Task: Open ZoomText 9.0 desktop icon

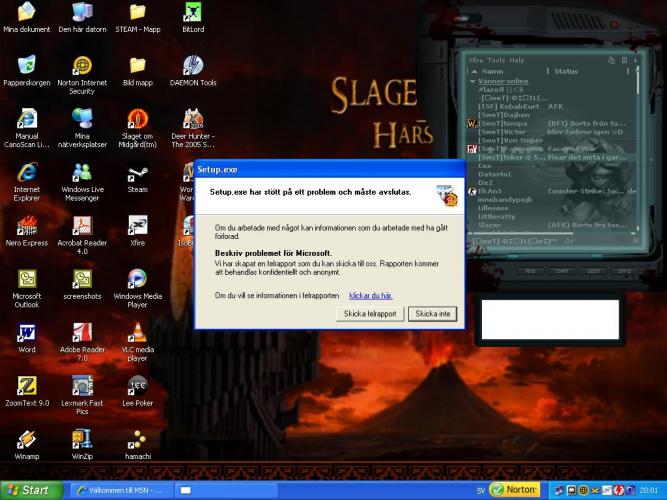Action: 27,386
